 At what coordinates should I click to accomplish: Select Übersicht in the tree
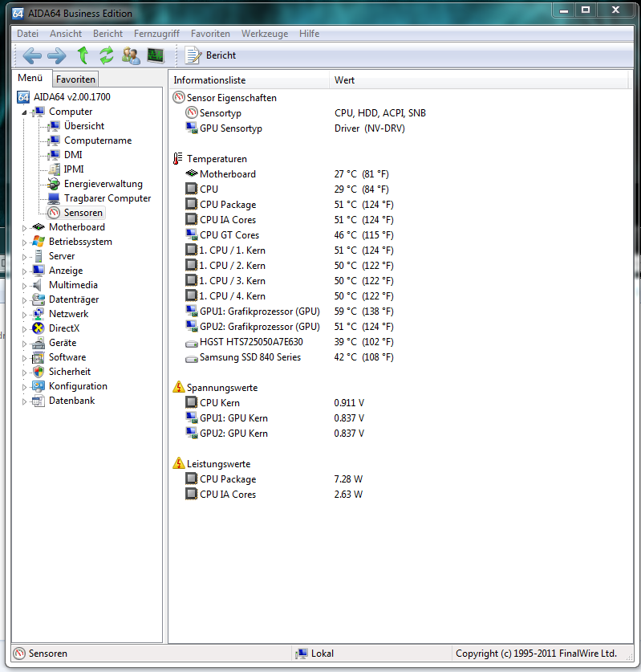(84, 126)
